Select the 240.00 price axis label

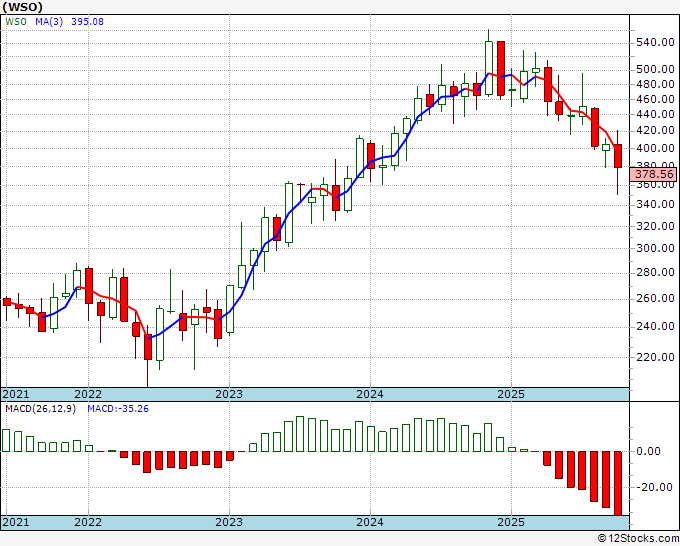(655, 326)
